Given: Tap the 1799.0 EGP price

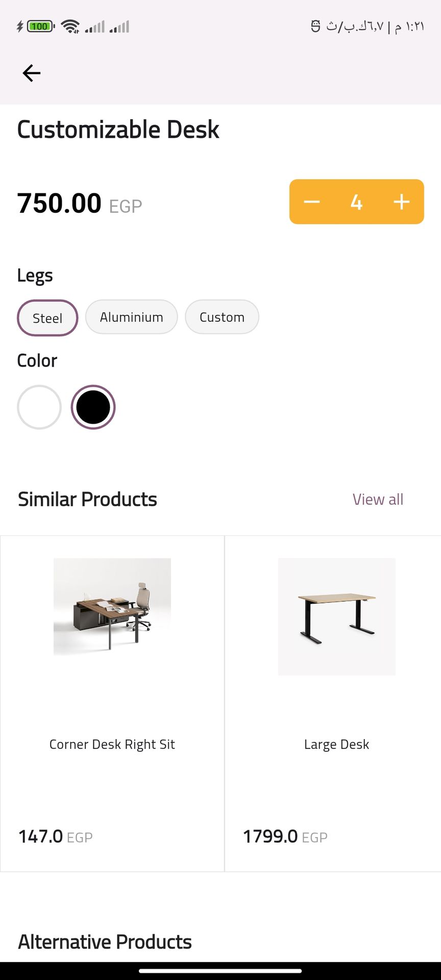Looking at the screenshot, I should [x=285, y=837].
